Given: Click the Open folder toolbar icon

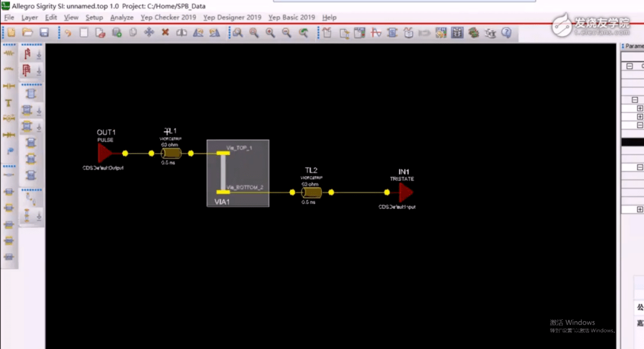Looking at the screenshot, I should [27, 32].
